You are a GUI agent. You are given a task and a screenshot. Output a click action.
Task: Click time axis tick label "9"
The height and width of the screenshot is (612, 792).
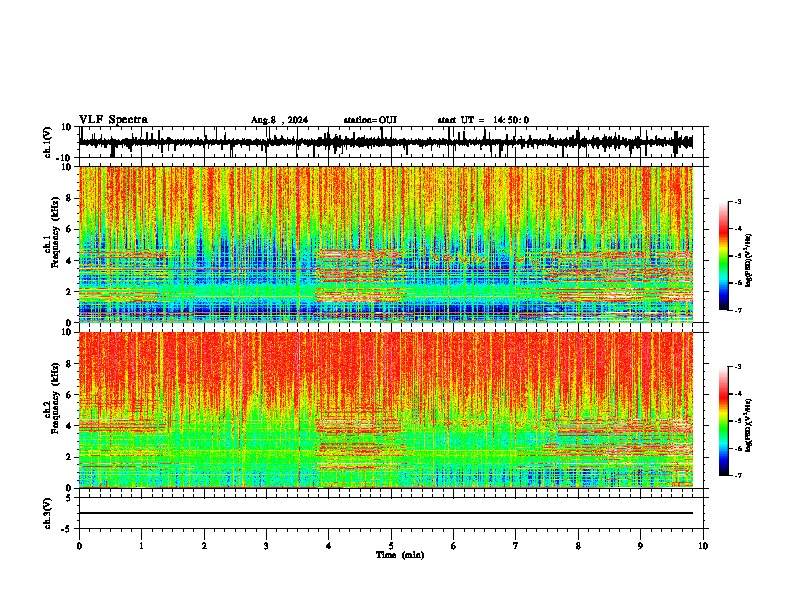(640, 546)
